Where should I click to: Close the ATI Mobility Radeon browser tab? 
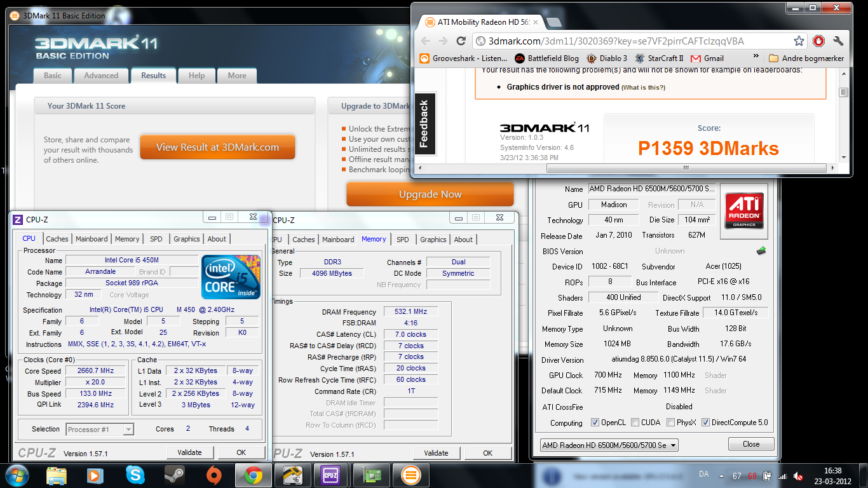[x=535, y=22]
